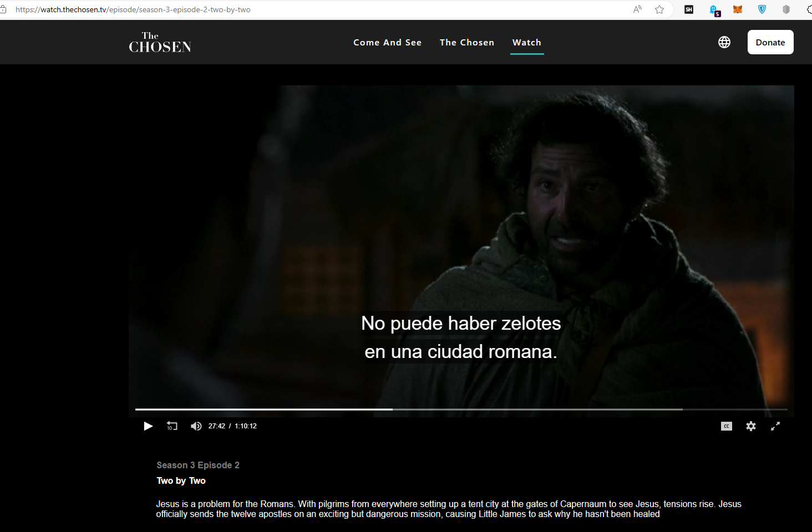This screenshot has width=812, height=532.
Task: Enter fullscreen video mode
Action: click(x=775, y=426)
